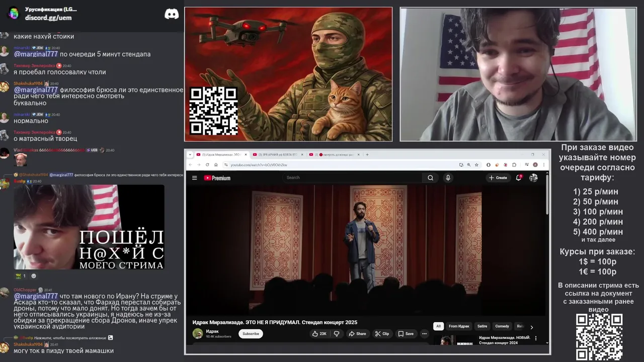
Task: Reload the YouTube page
Action: (x=207, y=164)
